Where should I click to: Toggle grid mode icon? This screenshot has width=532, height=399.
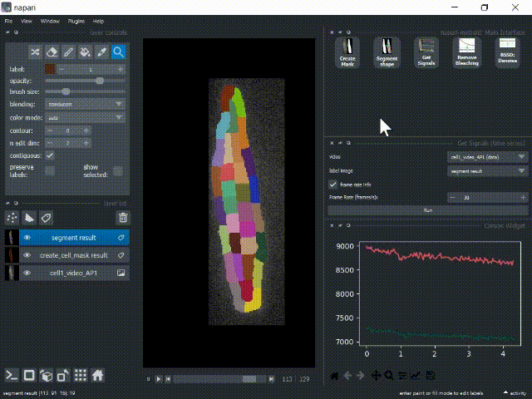click(x=81, y=375)
